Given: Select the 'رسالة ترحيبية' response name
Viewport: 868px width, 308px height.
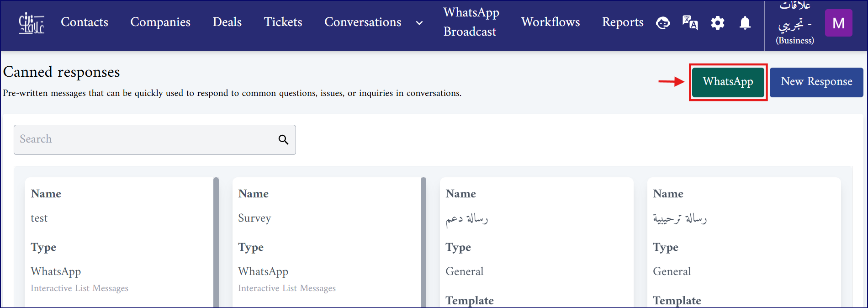Looking at the screenshot, I should (x=680, y=219).
